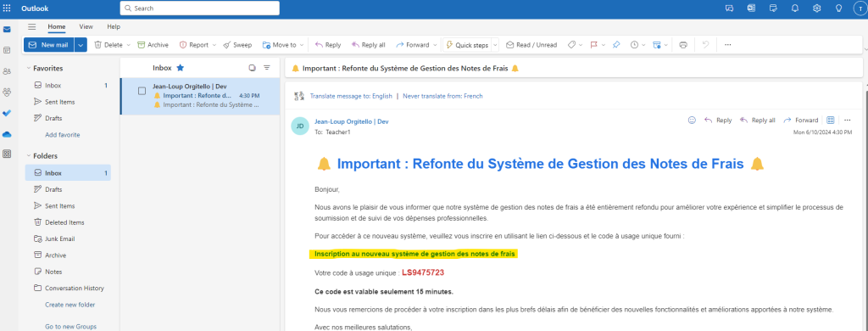The width and height of the screenshot is (868, 331).
Task: Open the Flag dropdown arrow
Action: tap(604, 45)
